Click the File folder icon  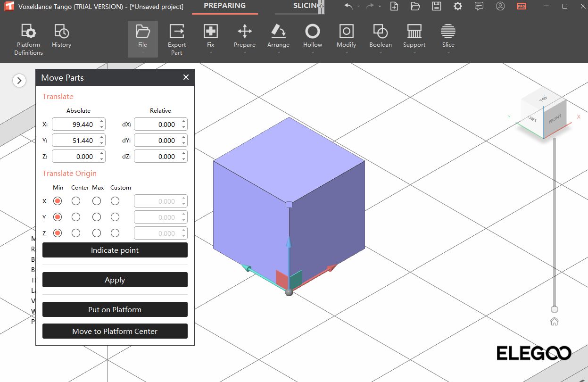(x=142, y=32)
